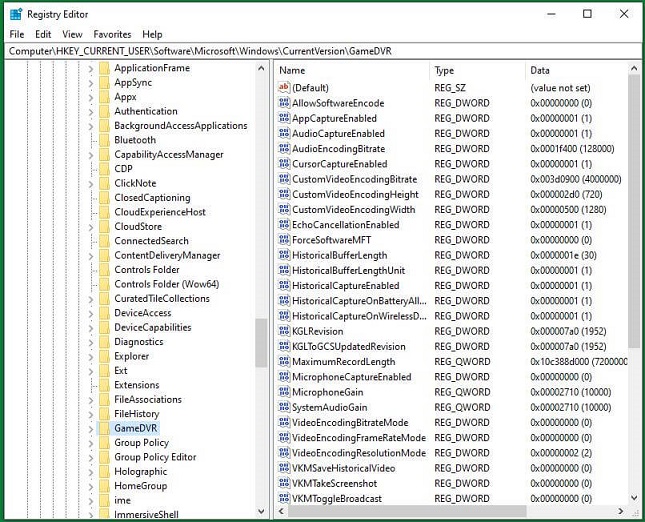Viewport: 645px width, 522px height.
Task: Expand the FileAssociations key
Action: (x=91, y=400)
